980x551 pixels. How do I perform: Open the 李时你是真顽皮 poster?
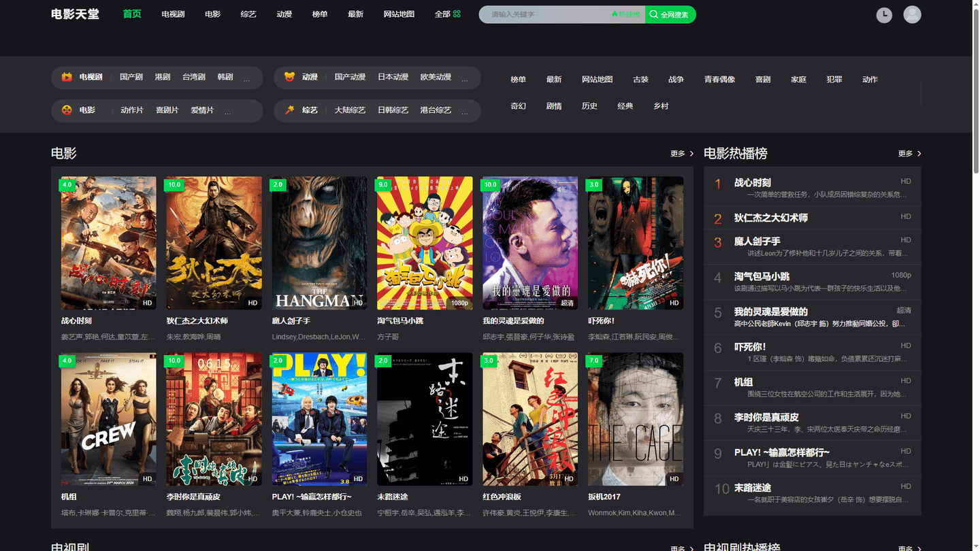click(214, 419)
